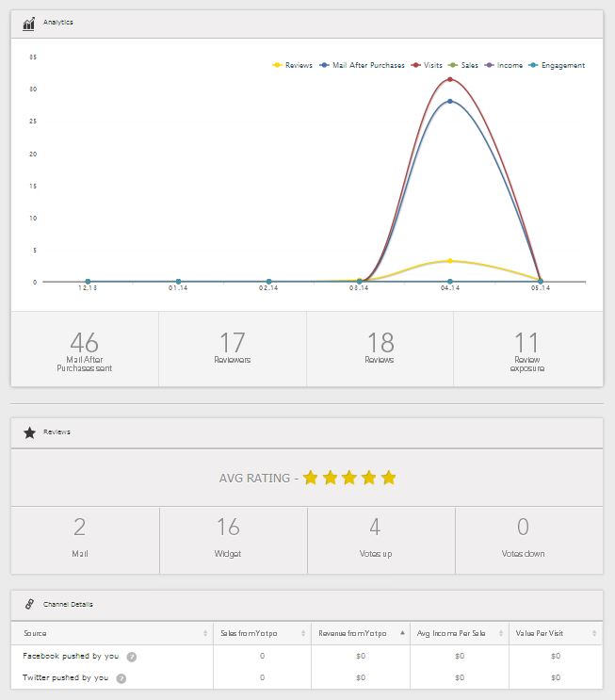This screenshot has width=615, height=700.
Task: Toggle the Engagement legend series
Action: coord(557,65)
